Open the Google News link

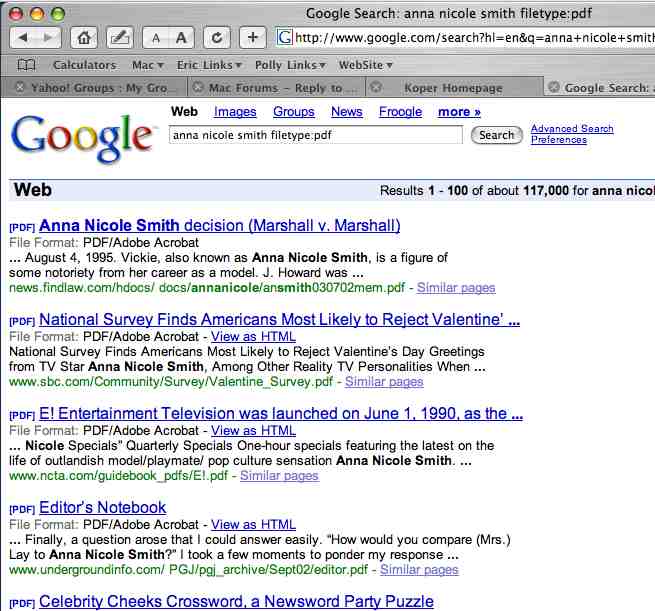click(347, 112)
